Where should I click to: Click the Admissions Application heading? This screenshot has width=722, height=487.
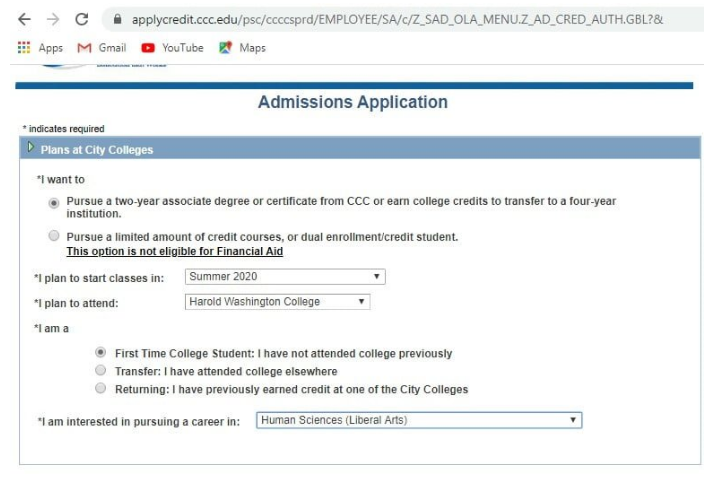352,102
